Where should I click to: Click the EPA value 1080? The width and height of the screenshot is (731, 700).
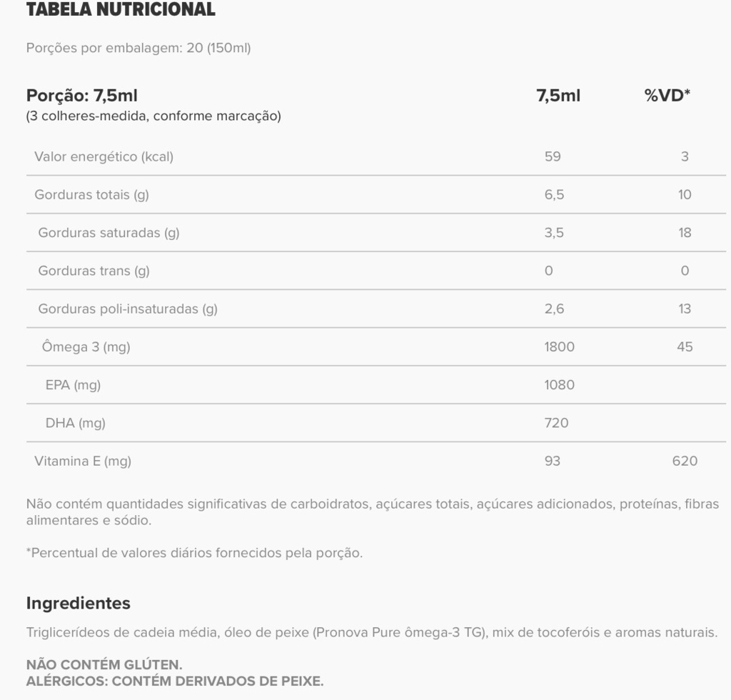pos(560,385)
